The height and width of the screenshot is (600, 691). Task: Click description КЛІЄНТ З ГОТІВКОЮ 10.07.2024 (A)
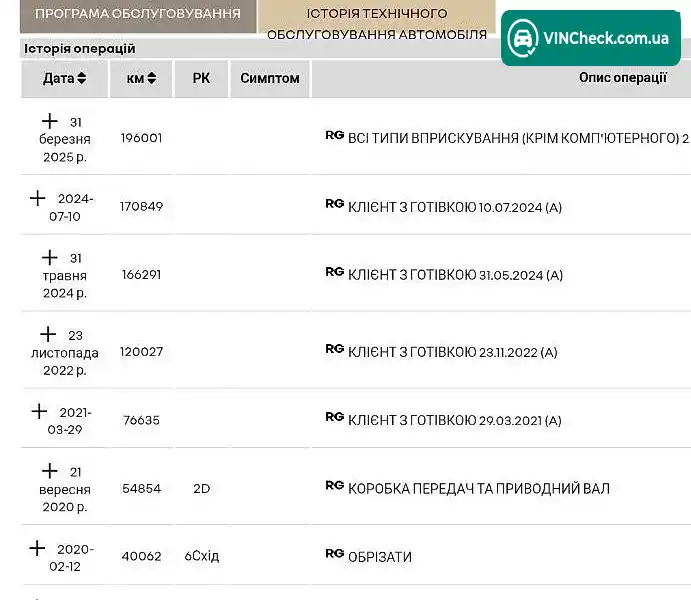pos(455,207)
